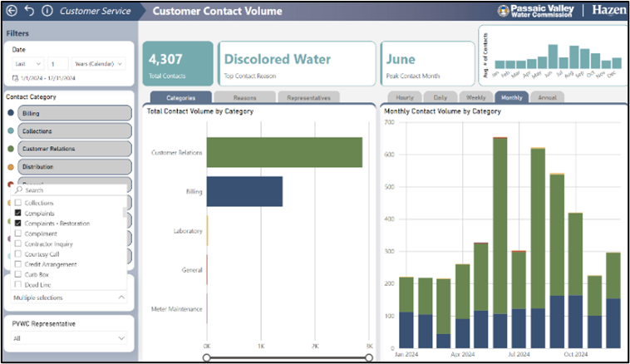630x364 pixels.
Task: Click the dark blue Billing legend dot
Action: (x=10, y=113)
